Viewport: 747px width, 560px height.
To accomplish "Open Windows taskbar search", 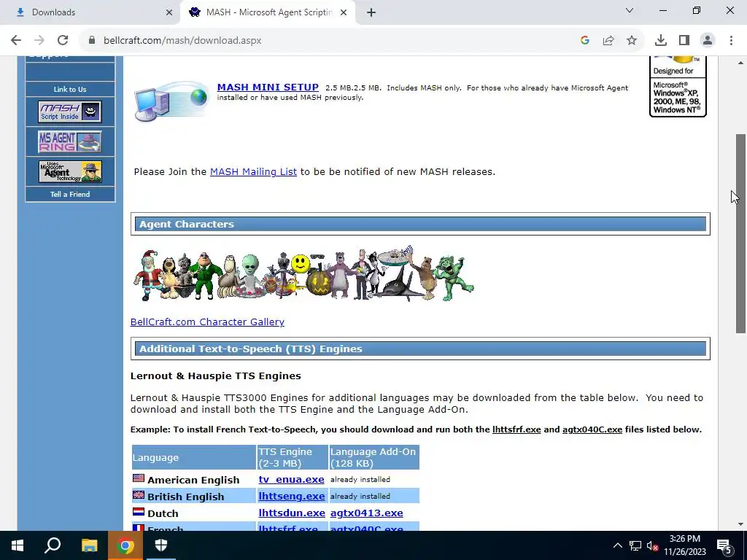I will click(53, 545).
